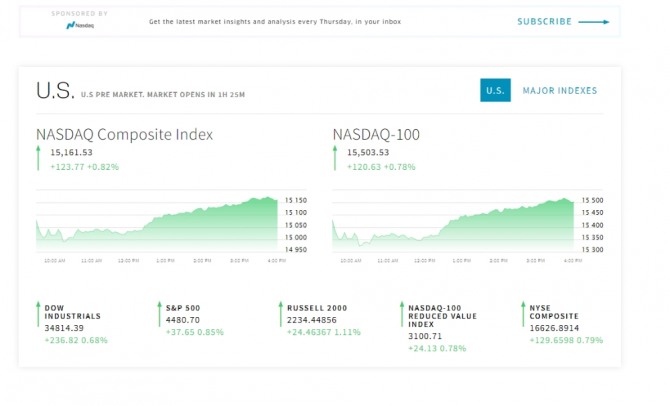
Task: Open Dow Industrials index details
Action: click(73, 312)
